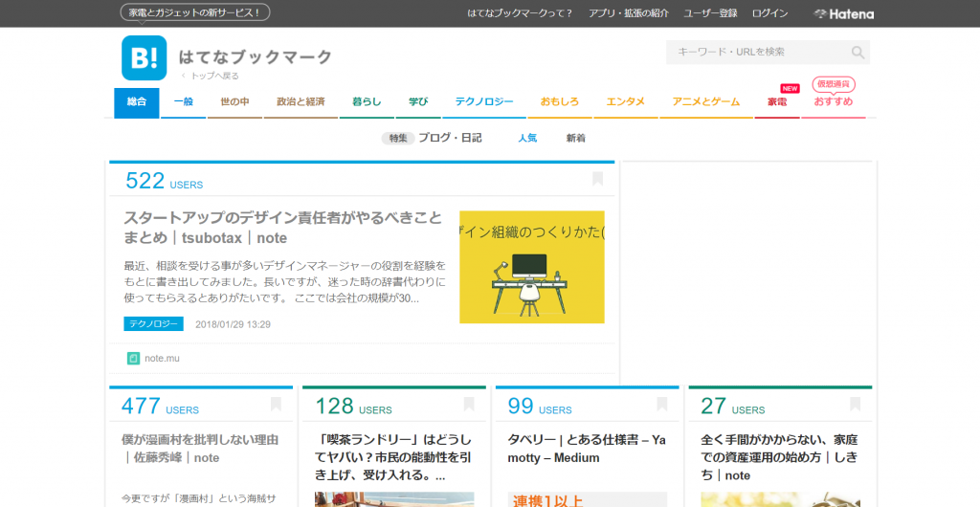The image size is (980, 507).
Task: Open the アニメとゲーム category tab
Action: pos(705,102)
